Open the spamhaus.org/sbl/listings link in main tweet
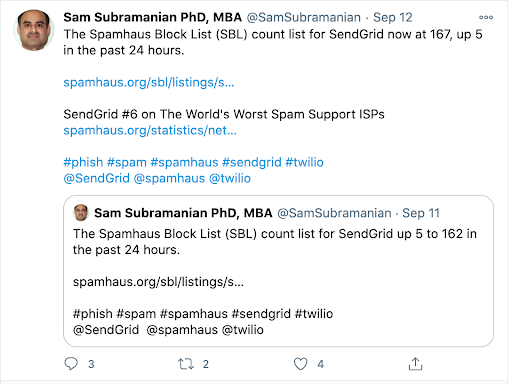The height and width of the screenshot is (384, 512). pos(149,82)
